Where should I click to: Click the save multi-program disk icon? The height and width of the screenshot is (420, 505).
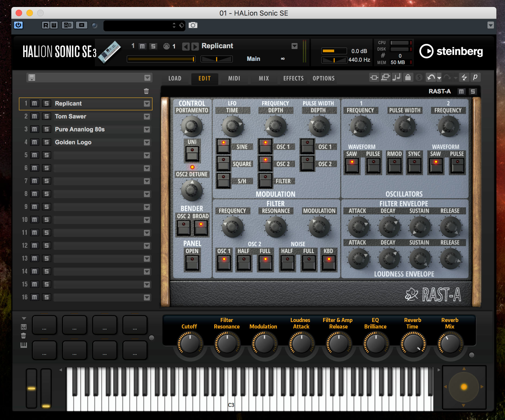click(32, 78)
